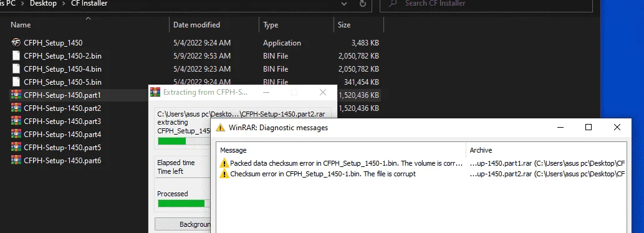Click the search magnifier icon in Explorer
This screenshot has width=644, height=233.
click(393, 4)
